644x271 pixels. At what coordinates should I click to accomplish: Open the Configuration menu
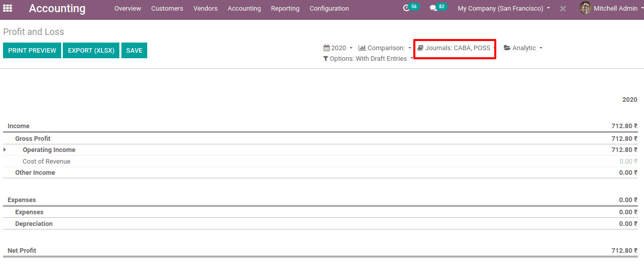click(329, 9)
